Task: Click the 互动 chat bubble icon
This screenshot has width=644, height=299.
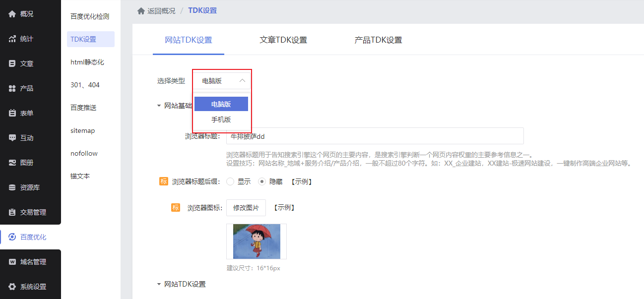Action: coord(12,138)
